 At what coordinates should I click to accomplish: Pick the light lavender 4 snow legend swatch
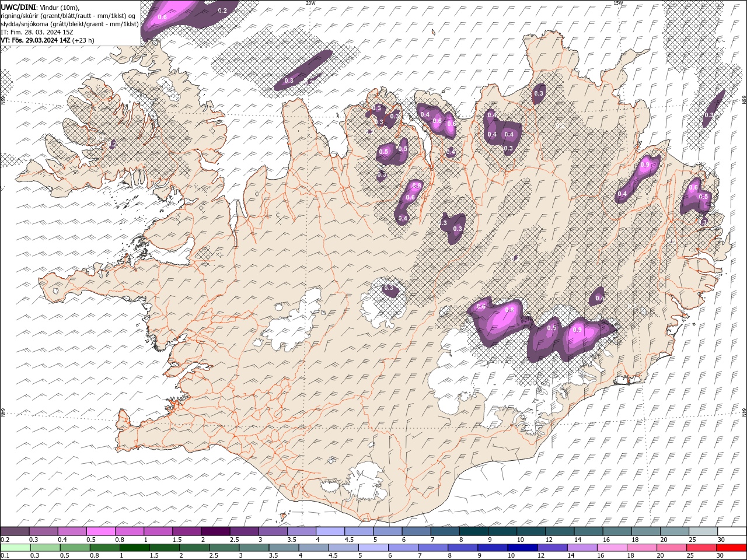tap(330, 531)
